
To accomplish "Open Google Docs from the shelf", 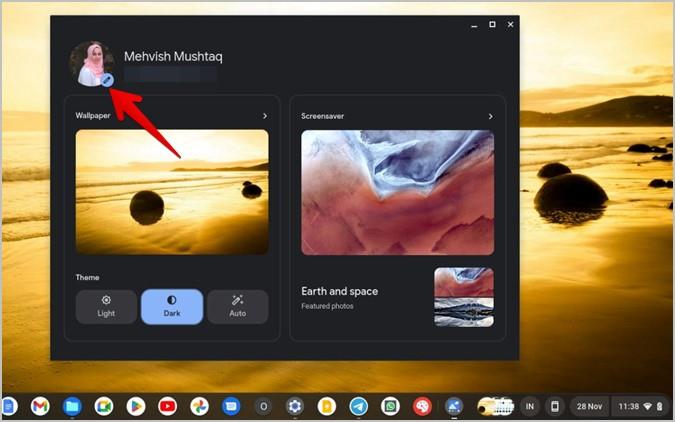I will pos(9,406).
